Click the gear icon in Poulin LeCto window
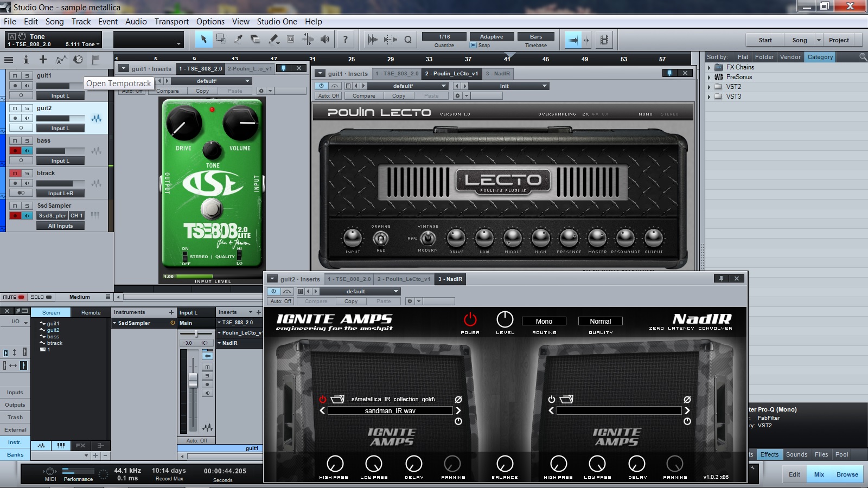 pyautogui.click(x=457, y=95)
